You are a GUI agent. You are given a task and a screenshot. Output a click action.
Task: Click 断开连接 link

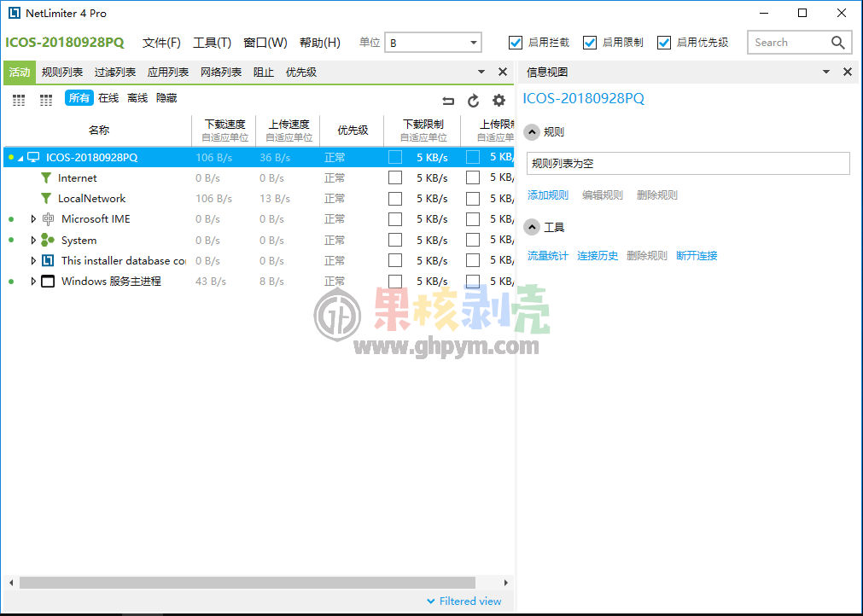697,255
